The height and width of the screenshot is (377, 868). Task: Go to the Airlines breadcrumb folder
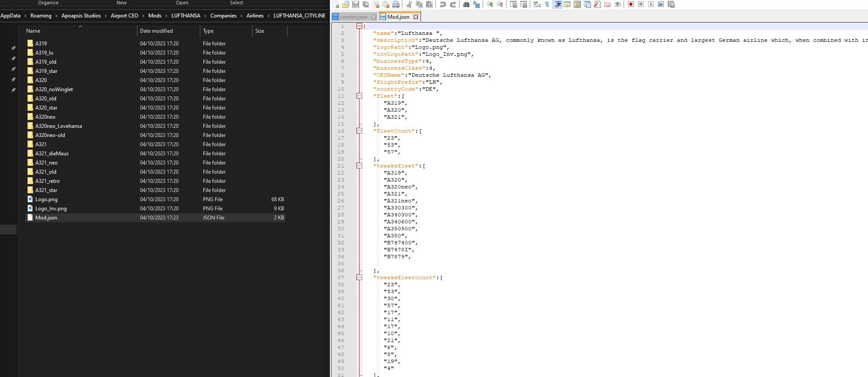[255, 16]
